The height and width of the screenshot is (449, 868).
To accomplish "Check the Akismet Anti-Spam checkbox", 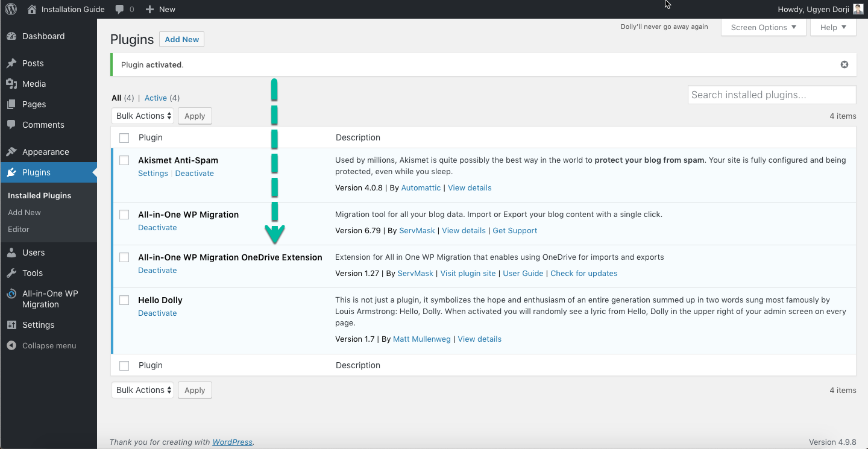I will click(x=124, y=160).
